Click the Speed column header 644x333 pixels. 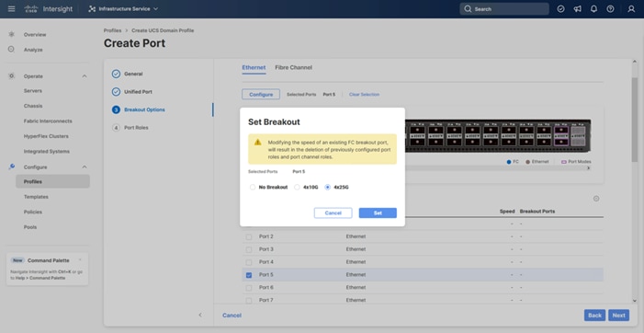tap(507, 212)
